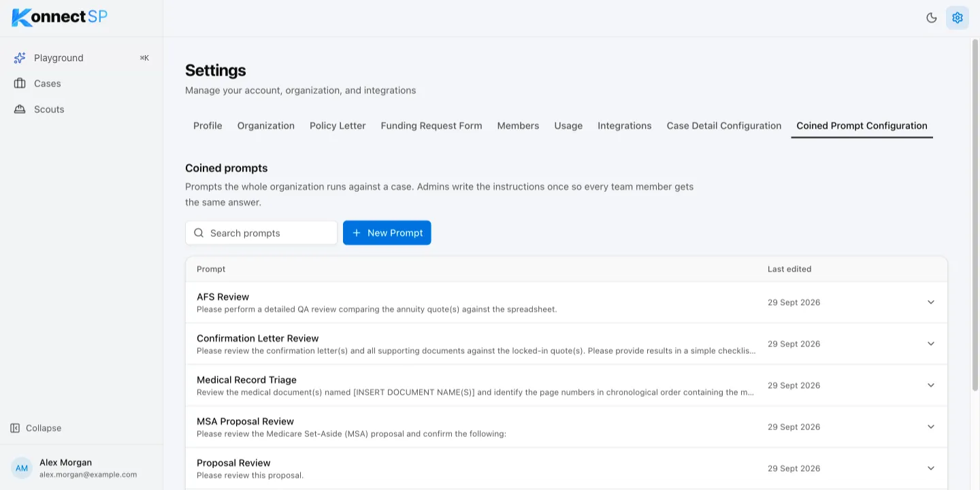Viewport: 980px width, 490px height.
Task: Click the AFS Review prompt title
Action: 223,297
